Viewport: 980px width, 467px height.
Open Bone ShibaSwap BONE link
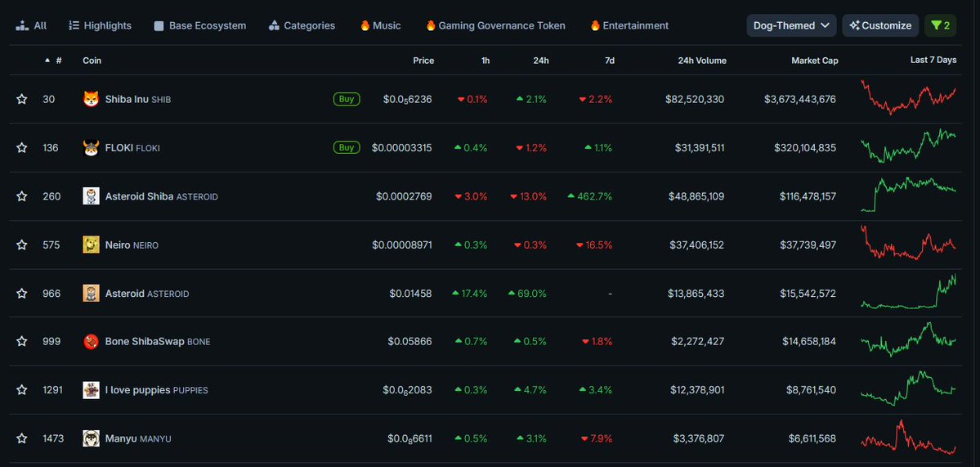(x=158, y=342)
